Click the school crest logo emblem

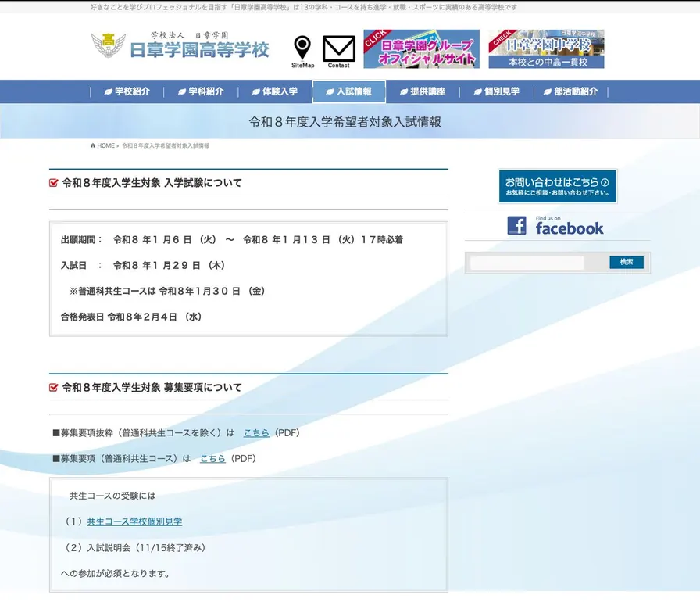pos(108,45)
